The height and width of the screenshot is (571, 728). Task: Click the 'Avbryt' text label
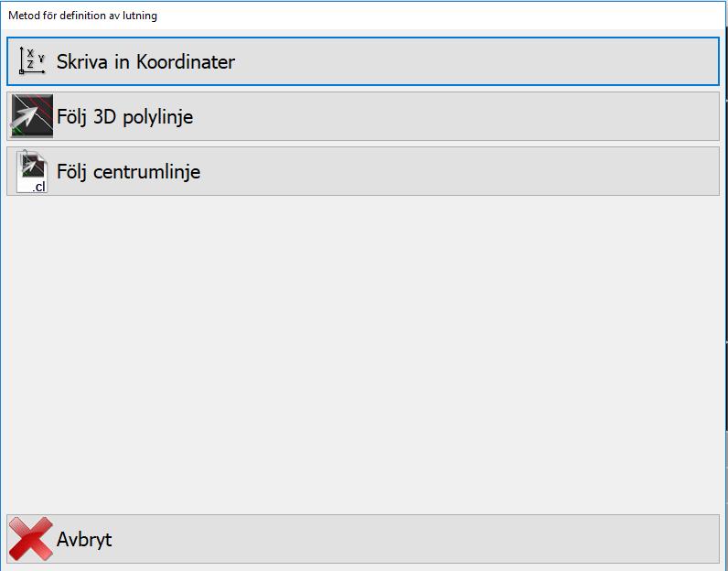[84, 540]
